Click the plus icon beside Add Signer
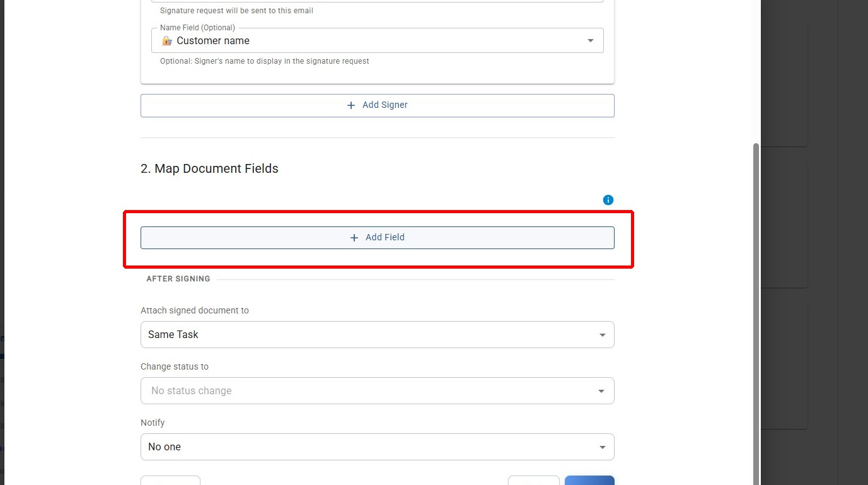 [x=351, y=105]
